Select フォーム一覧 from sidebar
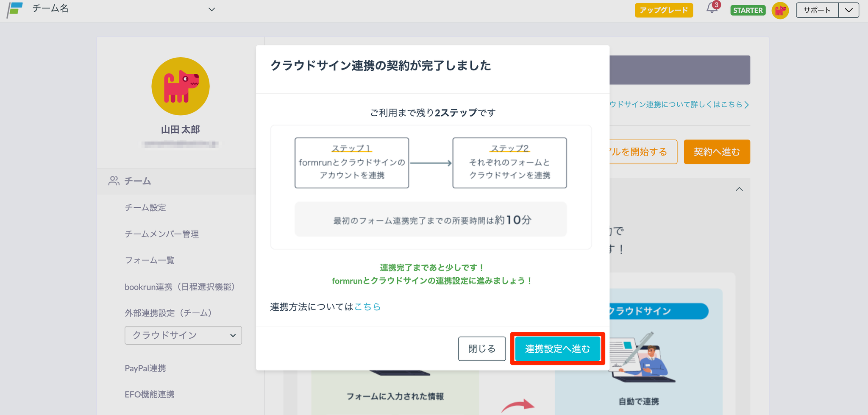868x415 pixels. (149, 260)
